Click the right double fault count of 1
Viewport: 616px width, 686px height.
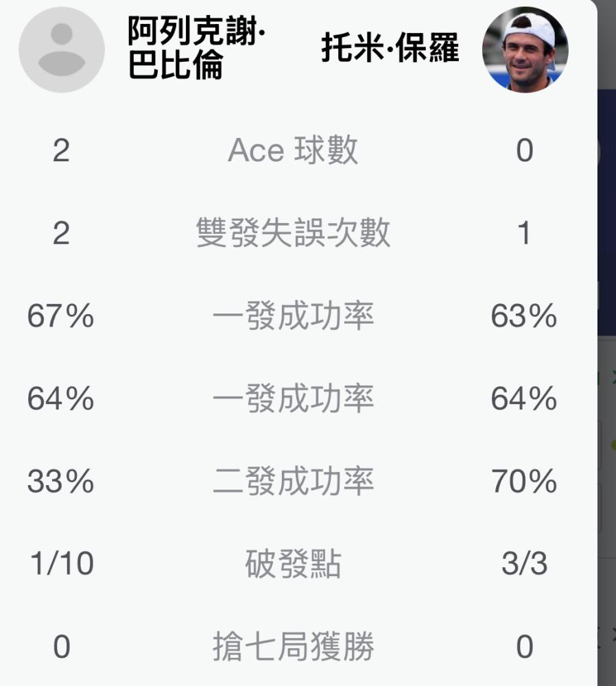[525, 233]
